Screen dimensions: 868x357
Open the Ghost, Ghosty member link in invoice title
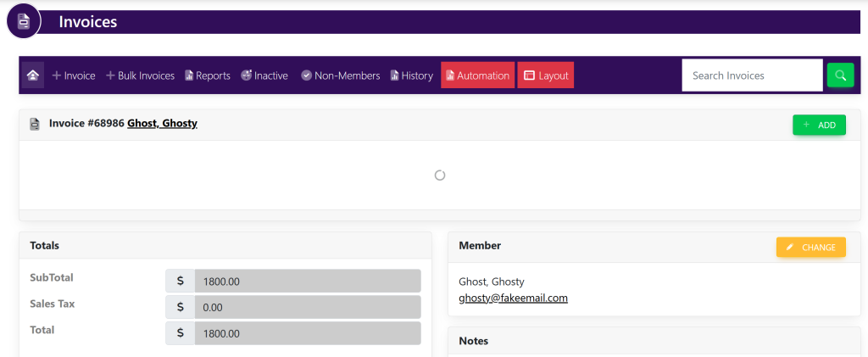(162, 124)
